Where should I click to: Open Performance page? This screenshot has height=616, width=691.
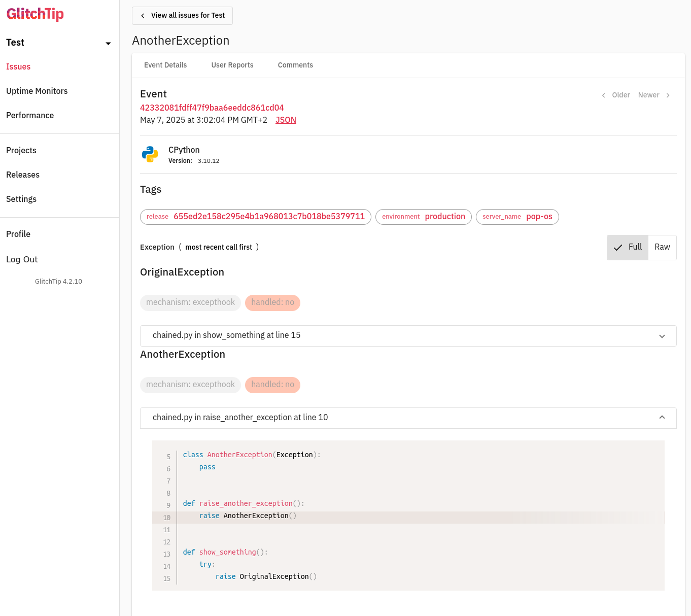click(30, 115)
